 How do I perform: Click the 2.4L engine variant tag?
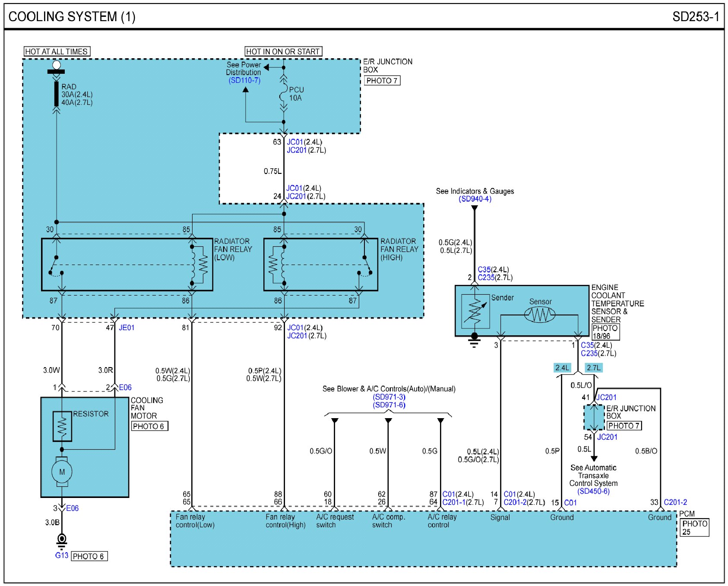(562, 368)
